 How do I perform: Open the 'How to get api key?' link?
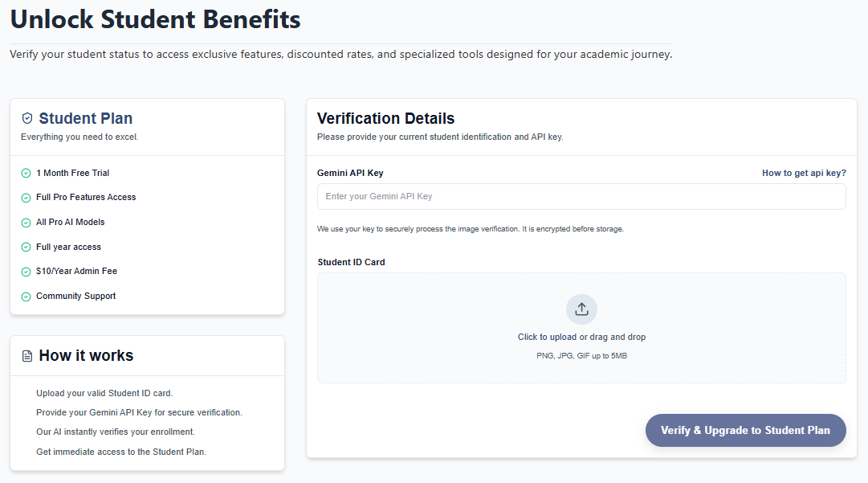click(804, 173)
